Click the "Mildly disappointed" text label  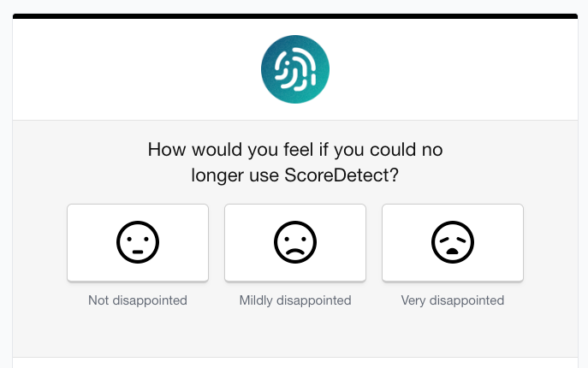pos(295,300)
